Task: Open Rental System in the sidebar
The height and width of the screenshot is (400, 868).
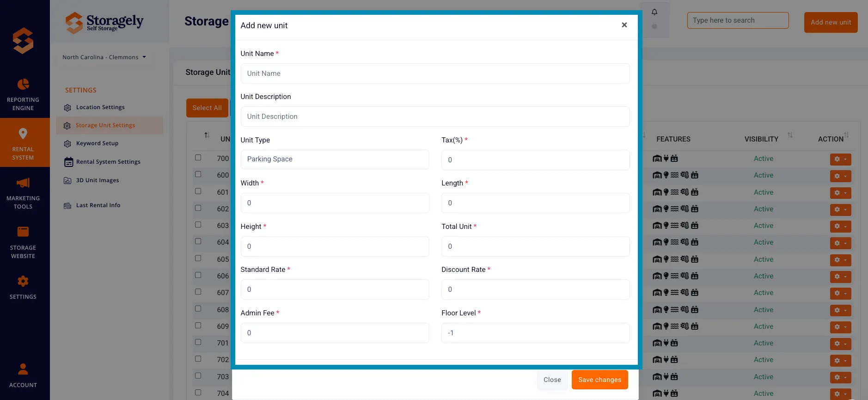Action: tap(23, 143)
